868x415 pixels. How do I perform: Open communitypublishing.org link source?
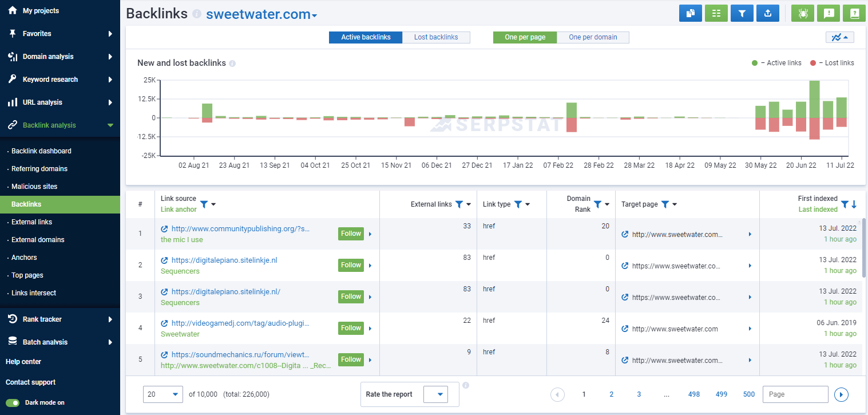[x=240, y=229]
